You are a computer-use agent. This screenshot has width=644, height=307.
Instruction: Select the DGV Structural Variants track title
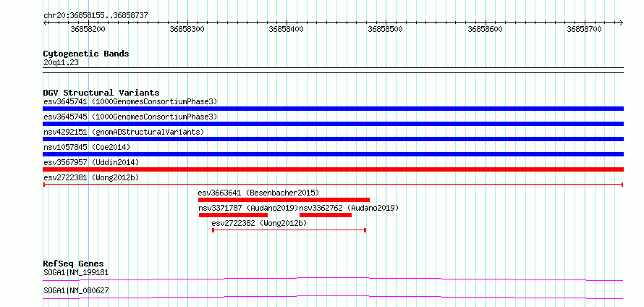point(101,93)
